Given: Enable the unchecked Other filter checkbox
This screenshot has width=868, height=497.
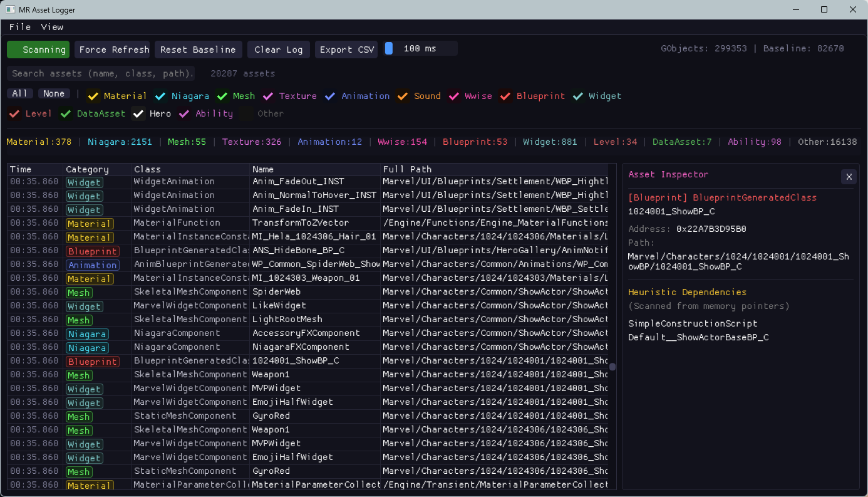Looking at the screenshot, I should [x=247, y=113].
